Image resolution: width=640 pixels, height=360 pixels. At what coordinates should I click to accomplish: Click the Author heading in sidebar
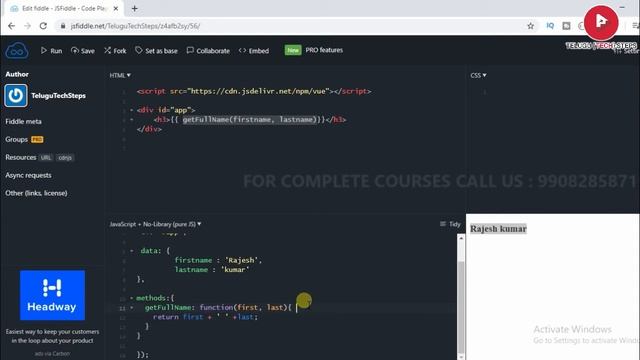click(17, 74)
